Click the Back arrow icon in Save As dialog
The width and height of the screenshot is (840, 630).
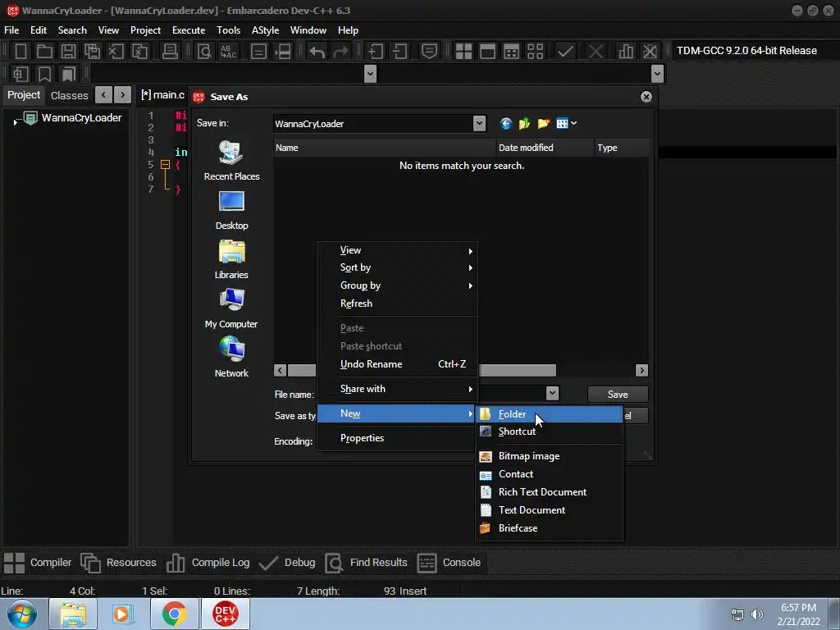pyautogui.click(x=505, y=124)
